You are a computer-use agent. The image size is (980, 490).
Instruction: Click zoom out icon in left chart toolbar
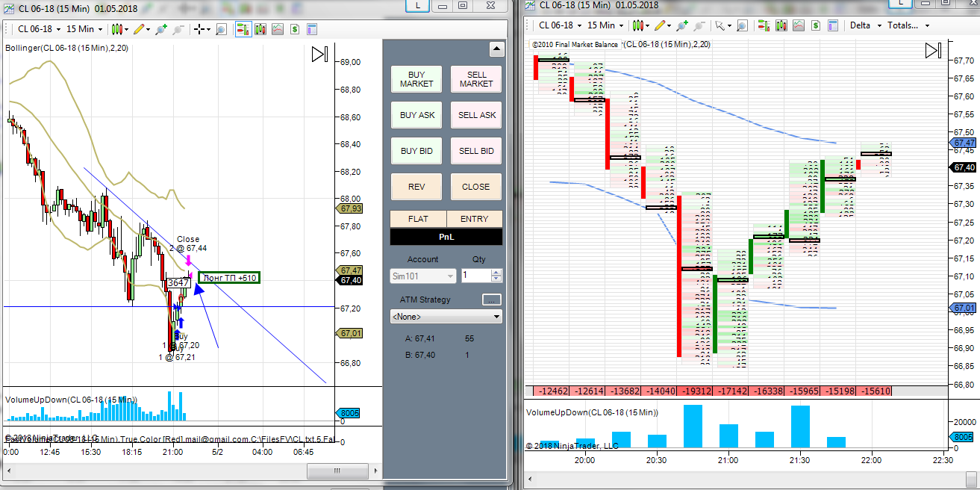pyautogui.click(x=178, y=29)
